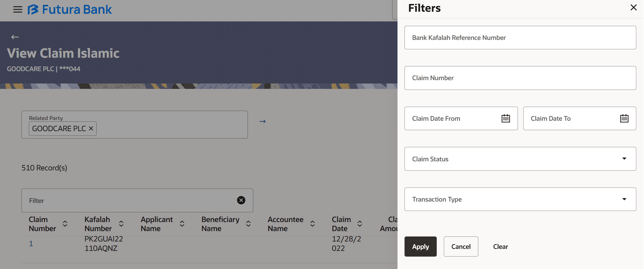Remove GOODCARE PLC related party chip
644x269 pixels.
coord(91,128)
